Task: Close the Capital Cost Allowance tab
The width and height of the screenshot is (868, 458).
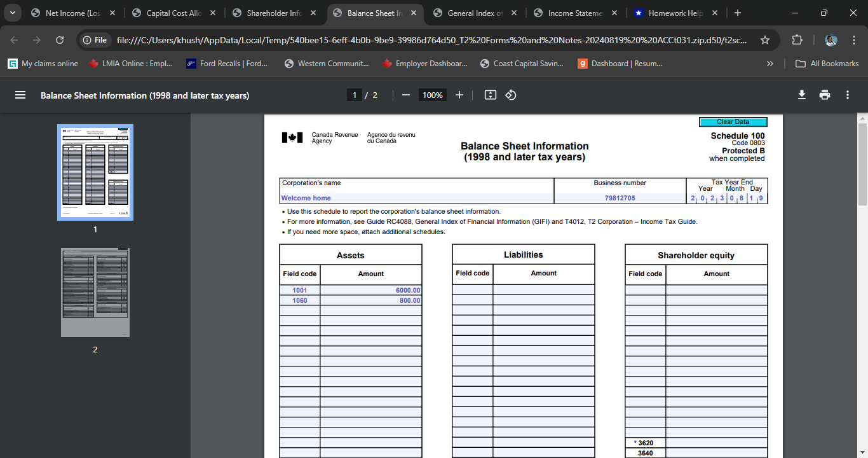Action: (x=213, y=13)
